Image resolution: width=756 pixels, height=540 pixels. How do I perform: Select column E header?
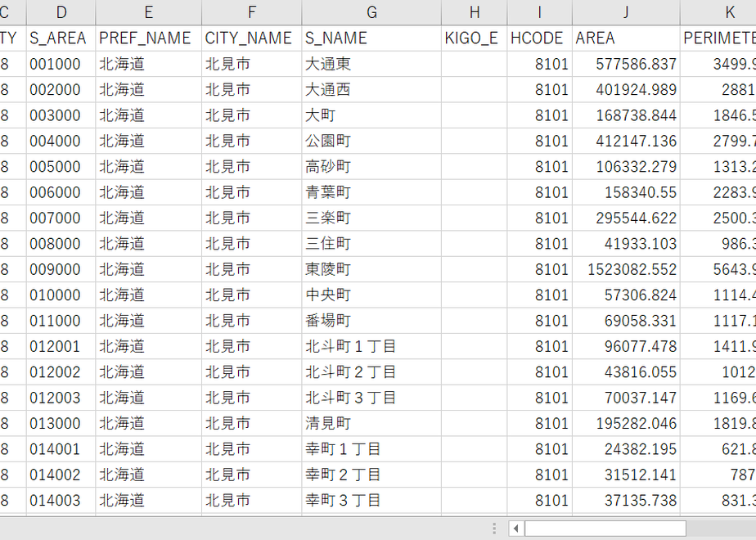coord(149,12)
